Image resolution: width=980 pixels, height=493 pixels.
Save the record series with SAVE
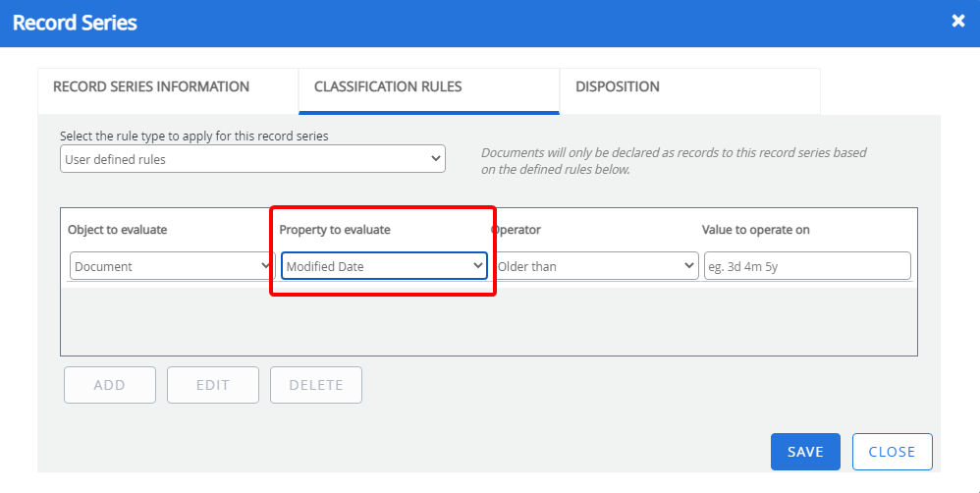805,452
